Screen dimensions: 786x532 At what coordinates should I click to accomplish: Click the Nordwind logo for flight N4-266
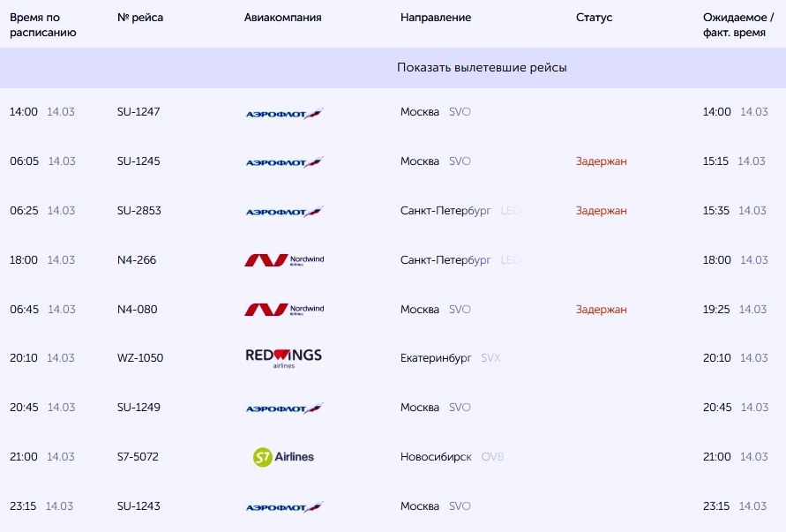284,260
